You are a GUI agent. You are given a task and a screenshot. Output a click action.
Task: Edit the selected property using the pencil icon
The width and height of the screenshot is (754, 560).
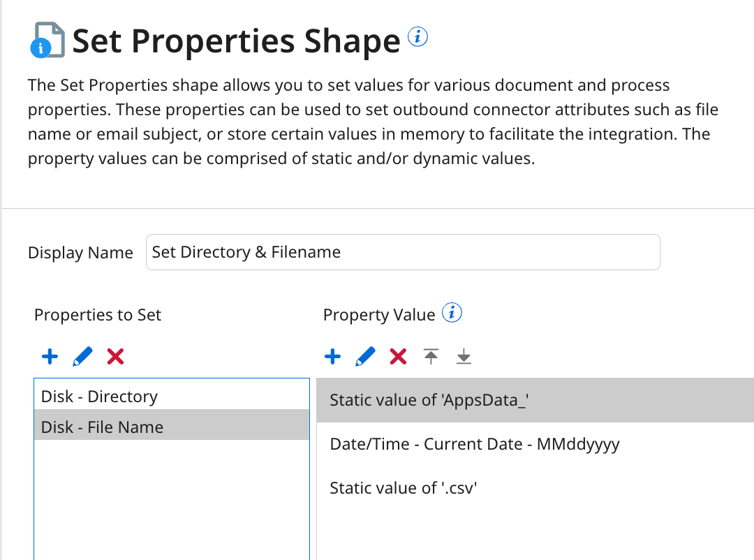pyautogui.click(x=82, y=357)
